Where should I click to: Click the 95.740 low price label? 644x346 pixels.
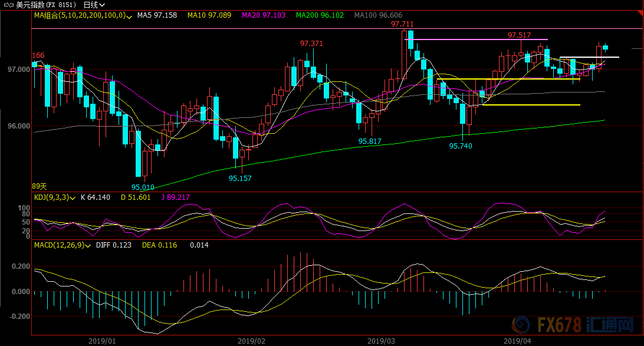tap(461, 146)
